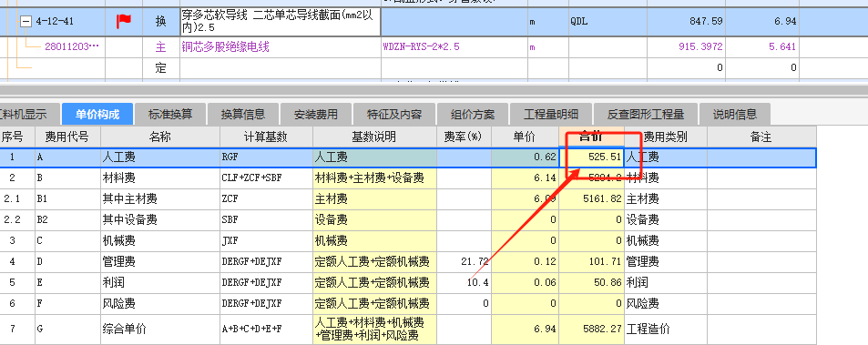Select the 其中设备费 name cell
The width and height of the screenshot is (868, 345).
160,220
